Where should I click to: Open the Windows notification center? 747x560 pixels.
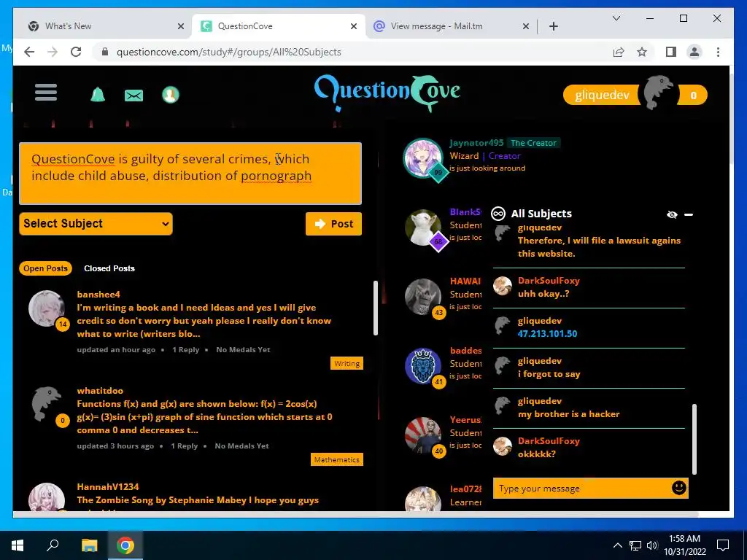(723, 545)
